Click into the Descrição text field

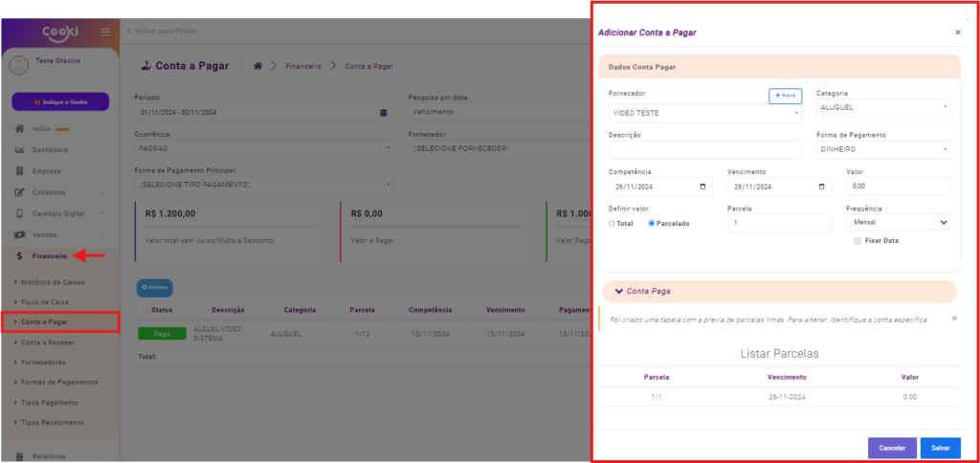[x=704, y=149]
